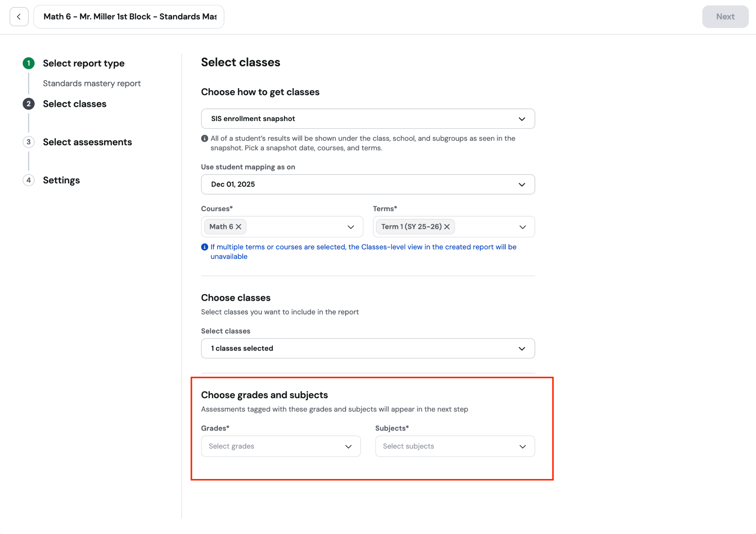This screenshot has width=756, height=534.
Task: Click the step 4 number circle
Action: (x=28, y=180)
